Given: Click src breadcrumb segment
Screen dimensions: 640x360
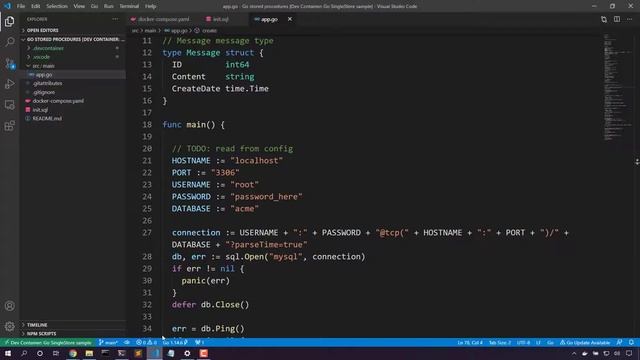Looking at the screenshot, I should tap(135, 31).
